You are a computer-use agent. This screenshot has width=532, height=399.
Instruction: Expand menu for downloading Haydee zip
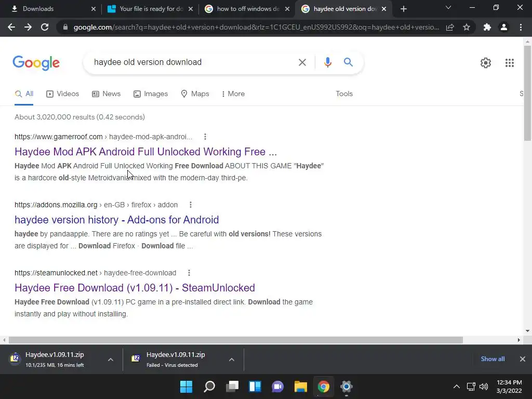[x=111, y=360]
